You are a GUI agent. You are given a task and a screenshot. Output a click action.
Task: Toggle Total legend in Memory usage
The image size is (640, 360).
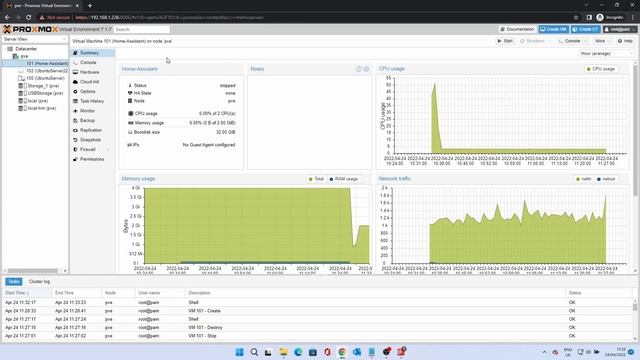click(x=316, y=179)
